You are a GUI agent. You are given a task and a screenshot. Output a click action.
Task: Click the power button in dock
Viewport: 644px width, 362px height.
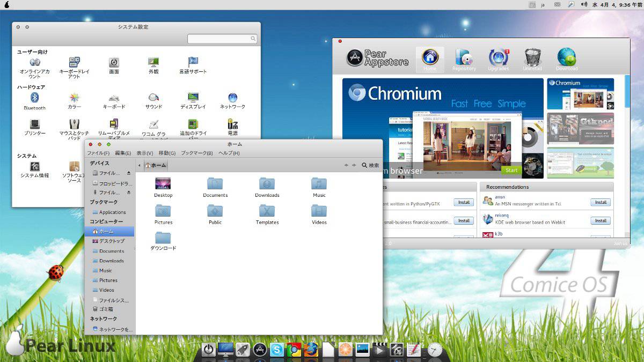click(x=209, y=350)
